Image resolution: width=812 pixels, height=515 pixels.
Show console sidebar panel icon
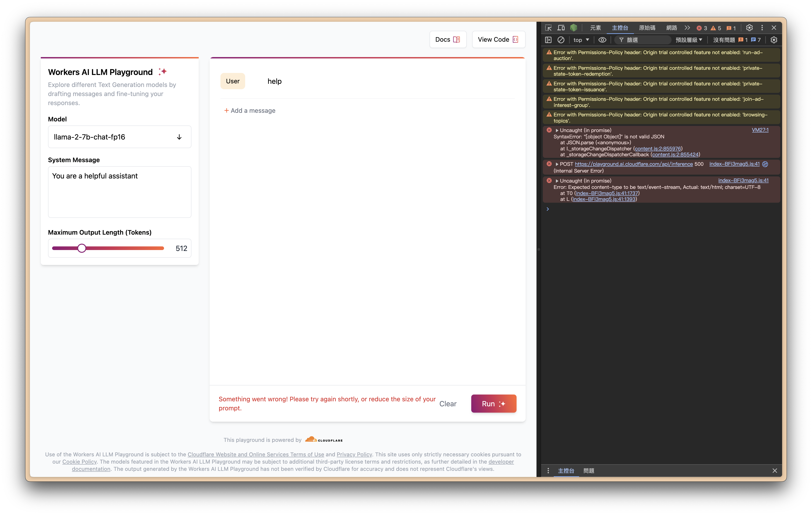pyautogui.click(x=548, y=40)
